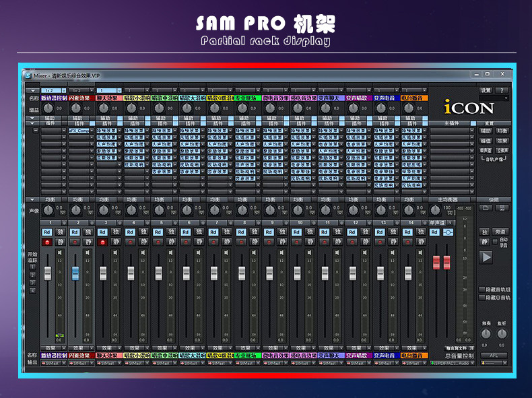
Task: Click the master 静 mute button
Action: tap(484, 242)
